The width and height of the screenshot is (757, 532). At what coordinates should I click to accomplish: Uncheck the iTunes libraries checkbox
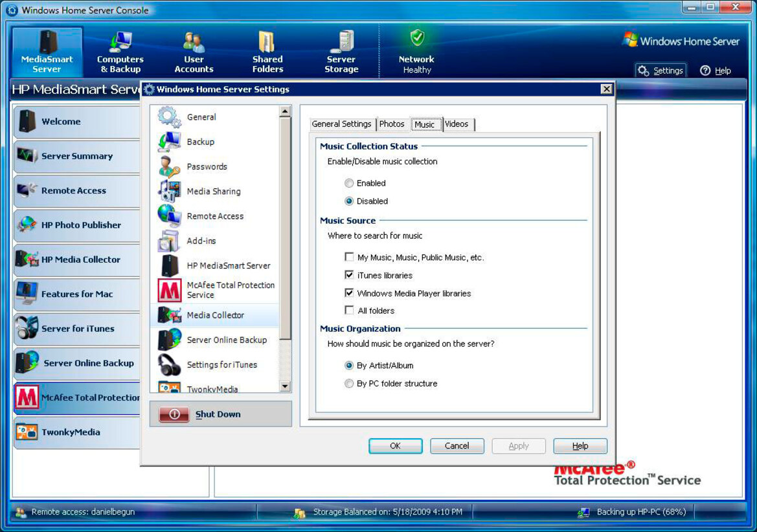[x=349, y=275]
